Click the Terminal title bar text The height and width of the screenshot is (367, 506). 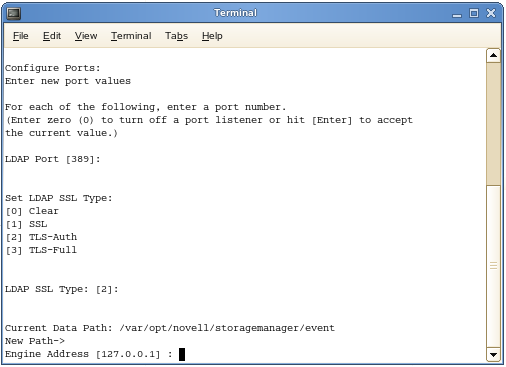point(235,13)
